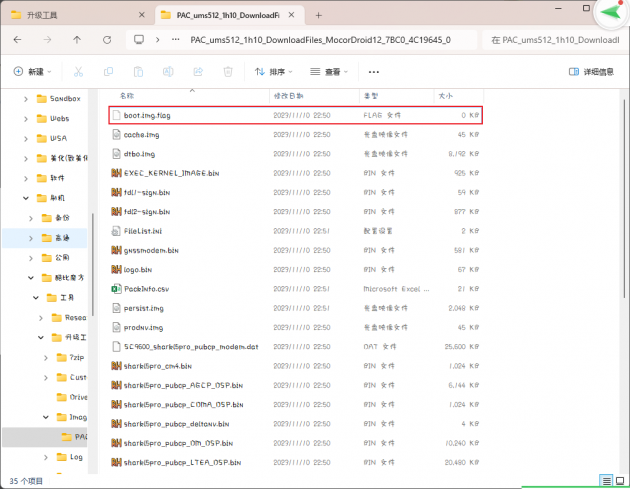Switch to the 升级工具 tab

(62, 14)
